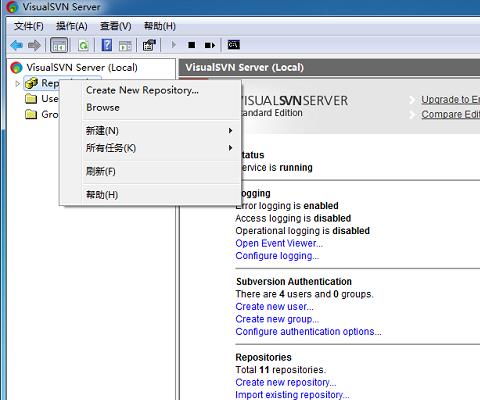This screenshot has height=400, width=480.
Task: Click the Create new user... link
Action: tap(274, 307)
